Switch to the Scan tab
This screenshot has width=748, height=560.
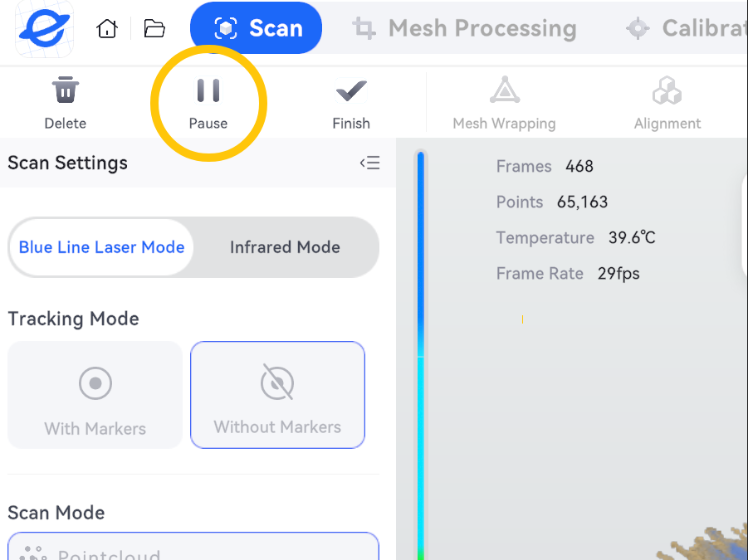257,28
